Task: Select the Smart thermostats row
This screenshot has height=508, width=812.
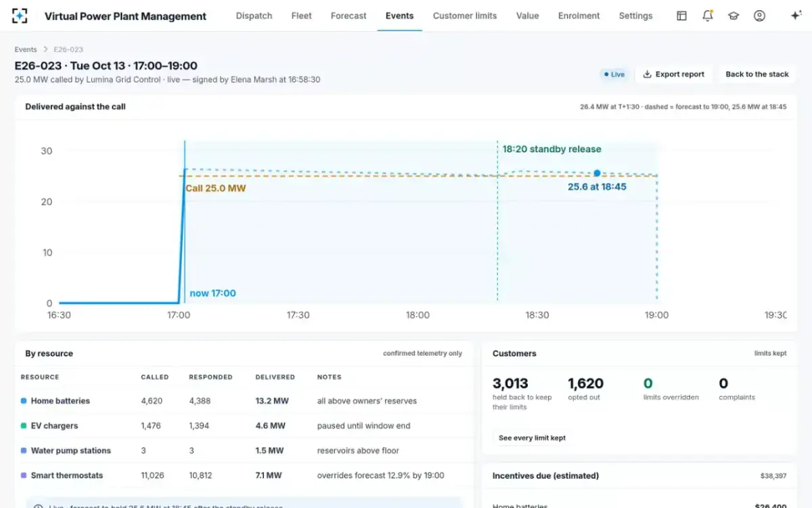Action: 244,475
